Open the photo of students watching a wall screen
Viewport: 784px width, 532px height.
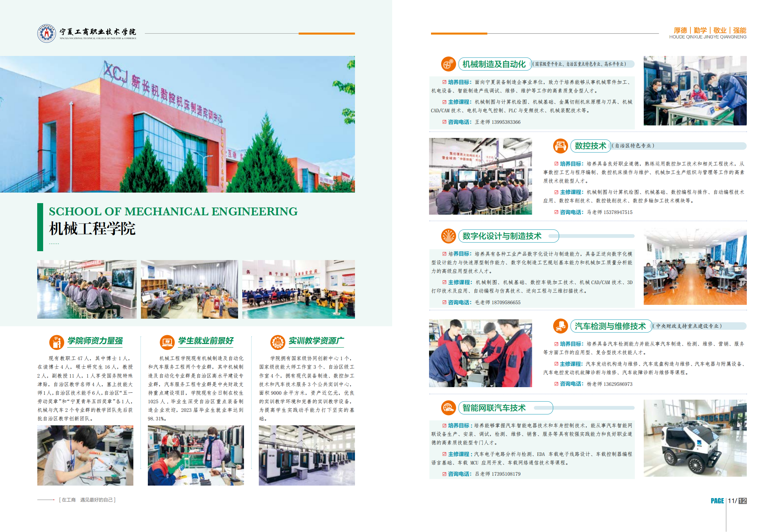coord(87,289)
